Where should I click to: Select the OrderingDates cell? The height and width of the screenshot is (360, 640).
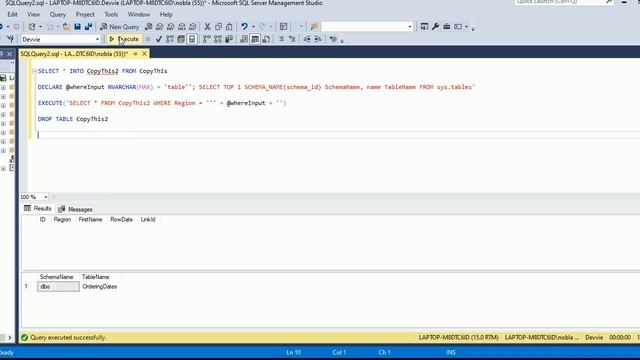100,287
